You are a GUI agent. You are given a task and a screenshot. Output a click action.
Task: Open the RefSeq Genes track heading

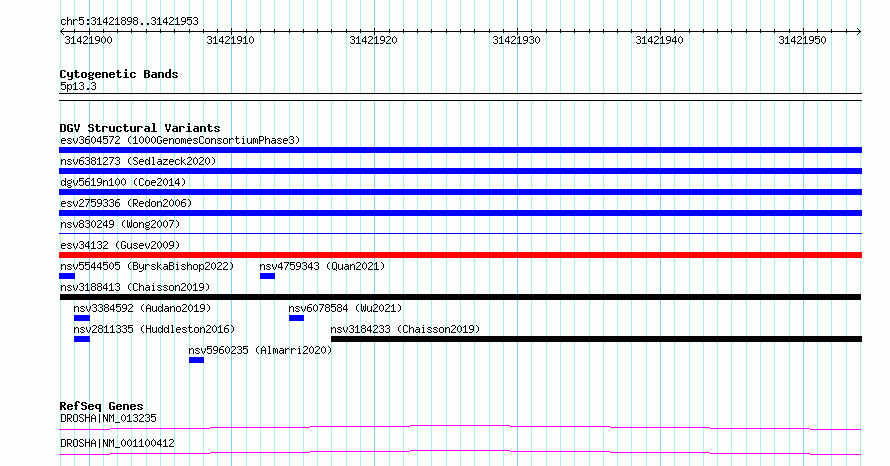point(102,406)
